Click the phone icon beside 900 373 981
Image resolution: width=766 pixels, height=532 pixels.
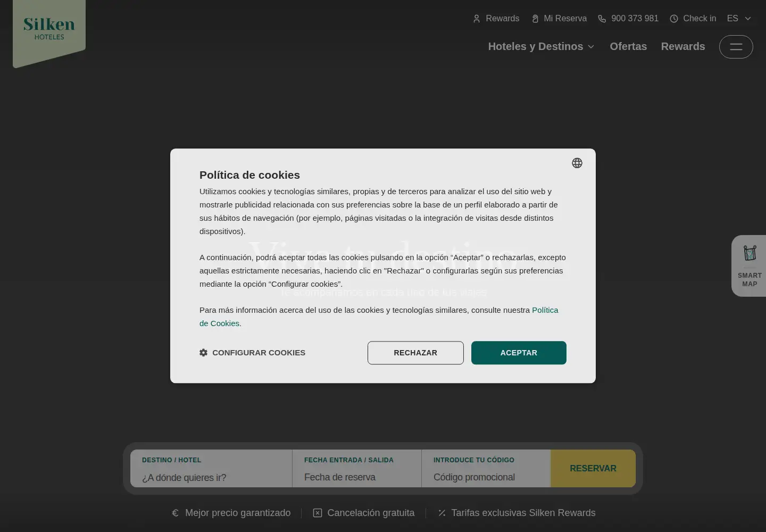[602, 19]
